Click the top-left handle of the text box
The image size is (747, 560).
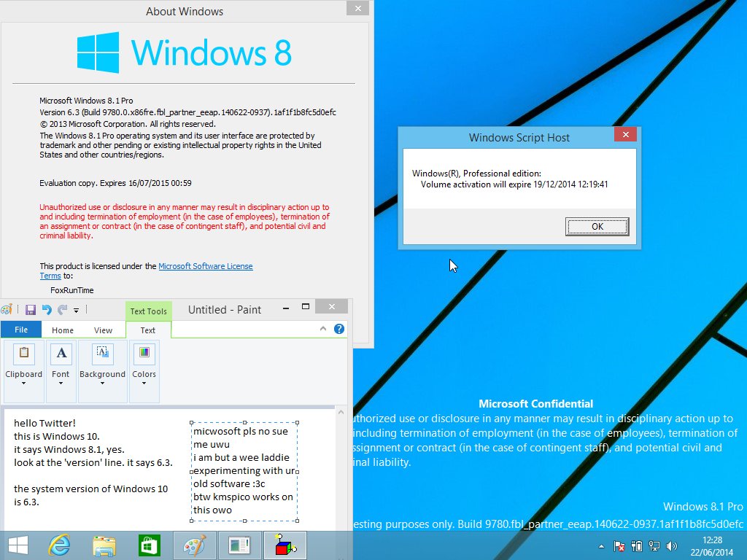[192, 422]
